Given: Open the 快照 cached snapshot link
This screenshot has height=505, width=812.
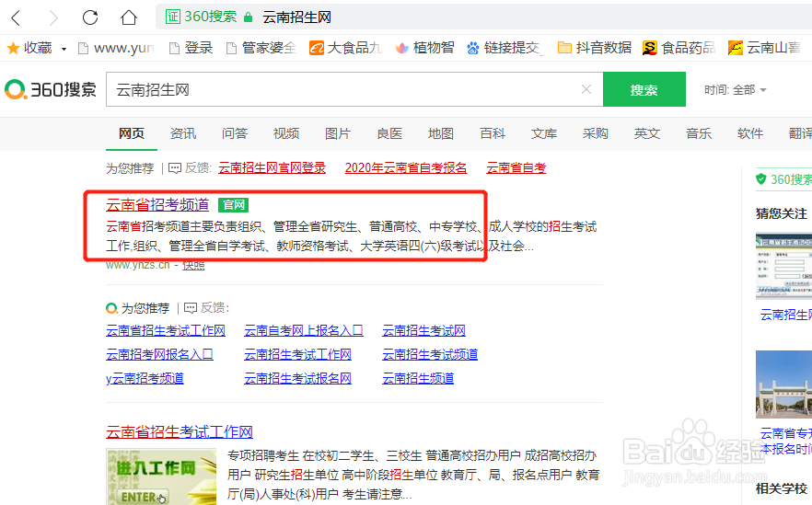Looking at the screenshot, I should point(193,266).
